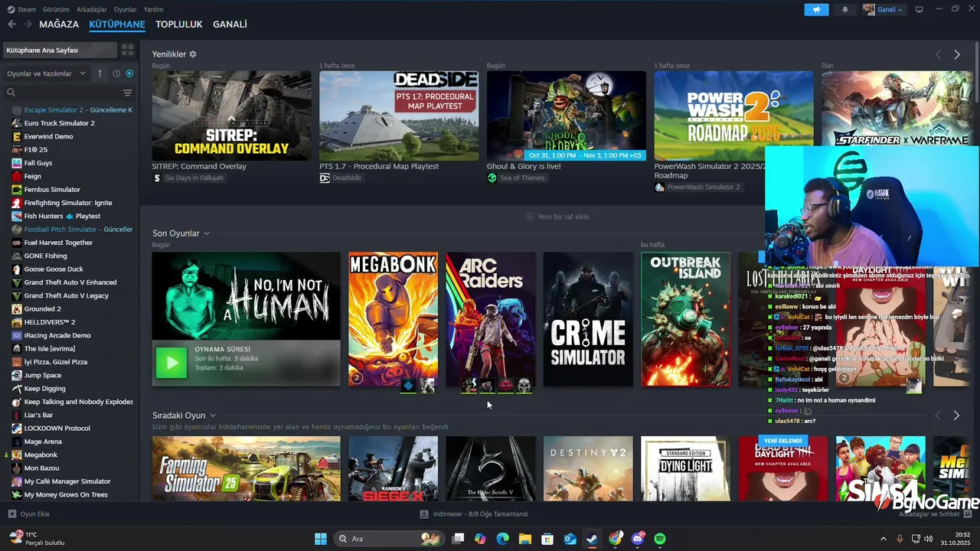
Task: Open the Görünüm menu
Action: (x=56, y=9)
